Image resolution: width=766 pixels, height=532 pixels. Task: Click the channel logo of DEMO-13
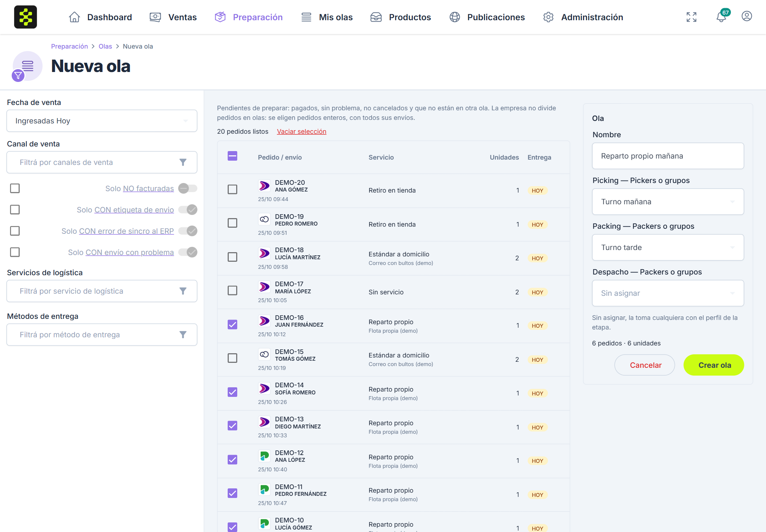click(264, 422)
